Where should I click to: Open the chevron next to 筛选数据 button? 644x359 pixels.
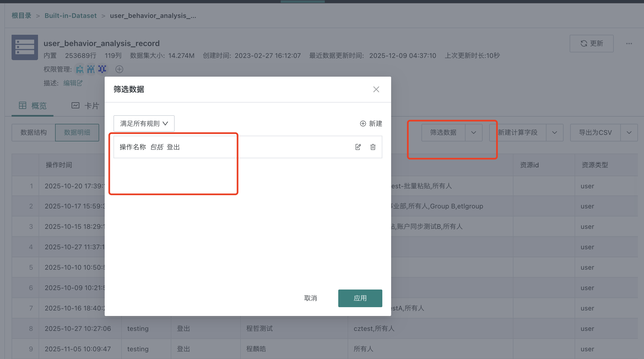pos(473,132)
